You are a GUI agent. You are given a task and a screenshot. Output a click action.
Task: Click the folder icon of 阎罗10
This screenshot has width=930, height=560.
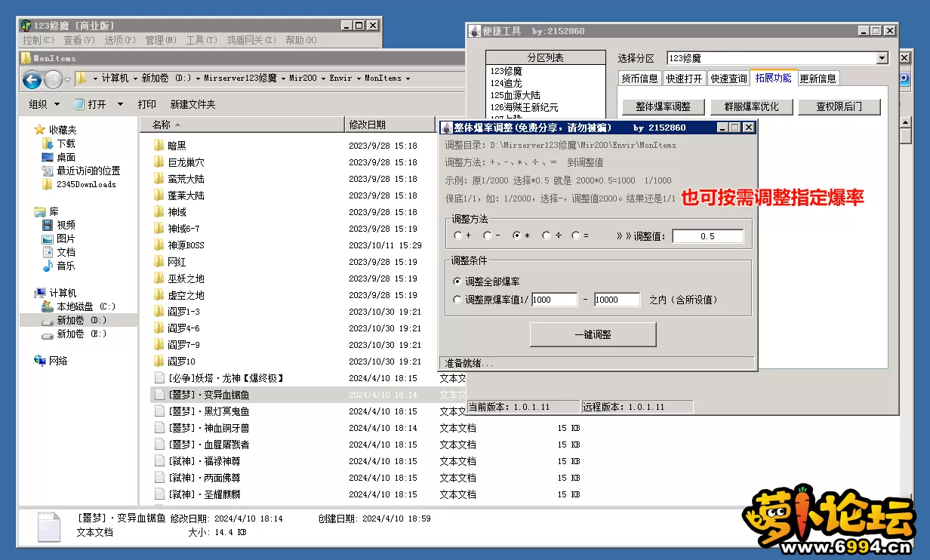(x=159, y=362)
